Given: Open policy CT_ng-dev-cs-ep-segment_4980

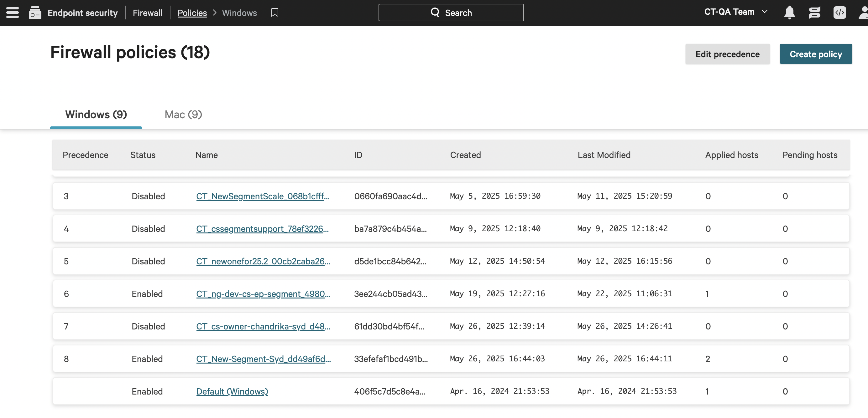Looking at the screenshot, I should [263, 293].
